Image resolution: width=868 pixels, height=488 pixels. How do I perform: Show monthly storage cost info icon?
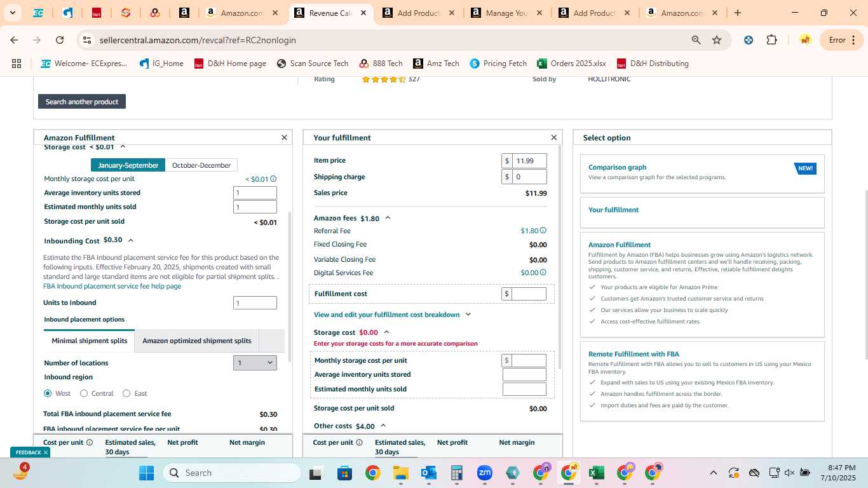click(x=273, y=179)
